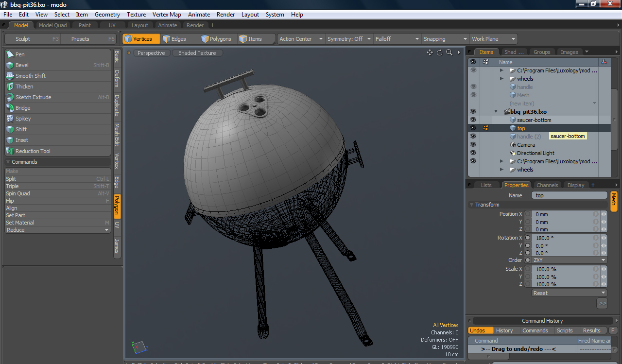The width and height of the screenshot is (622, 364).
Task: Switch to Vertices selection mode
Action: tap(141, 39)
